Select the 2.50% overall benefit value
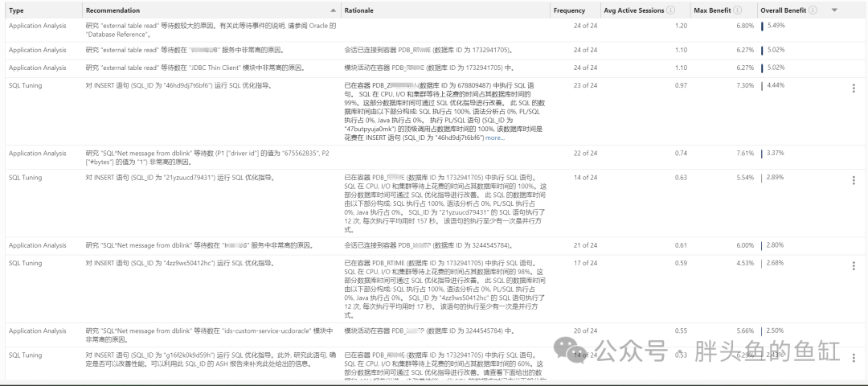Viewport: 868px width, 386px height. click(x=776, y=331)
